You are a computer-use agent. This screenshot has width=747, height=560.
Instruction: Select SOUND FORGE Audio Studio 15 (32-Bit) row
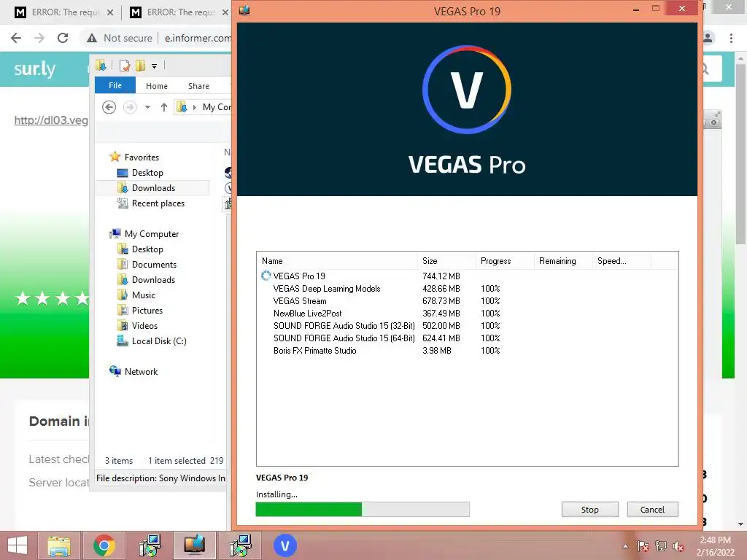coord(467,326)
